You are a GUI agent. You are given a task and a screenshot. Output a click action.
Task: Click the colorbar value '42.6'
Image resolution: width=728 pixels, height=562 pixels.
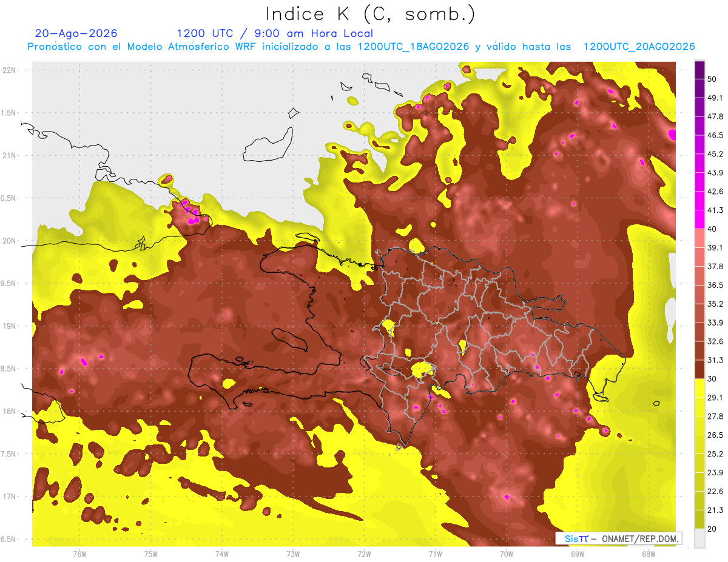715,192
